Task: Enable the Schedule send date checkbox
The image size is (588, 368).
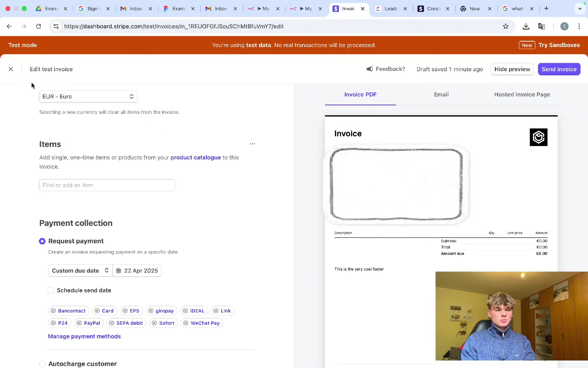Action: click(51, 290)
